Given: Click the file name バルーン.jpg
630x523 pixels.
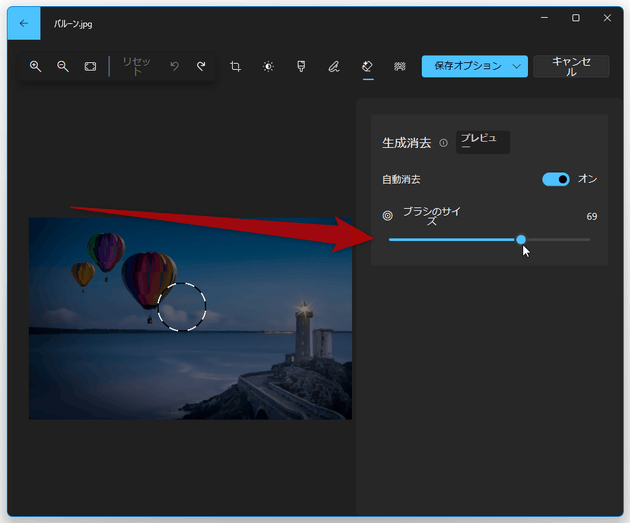Looking at the screenshot, I should (73, 24).
